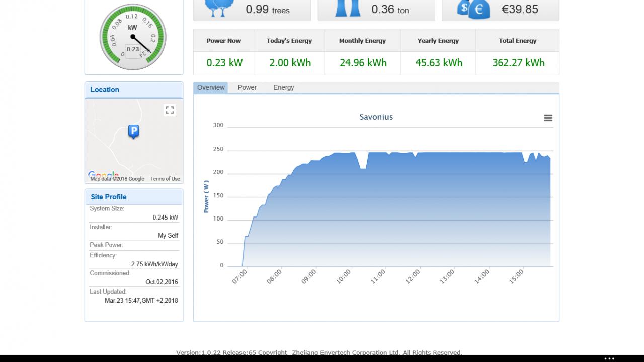Screen dimensions: 644x362
Task: Click Total Energy value 362.27 kWh
Action: pos(518,63)
